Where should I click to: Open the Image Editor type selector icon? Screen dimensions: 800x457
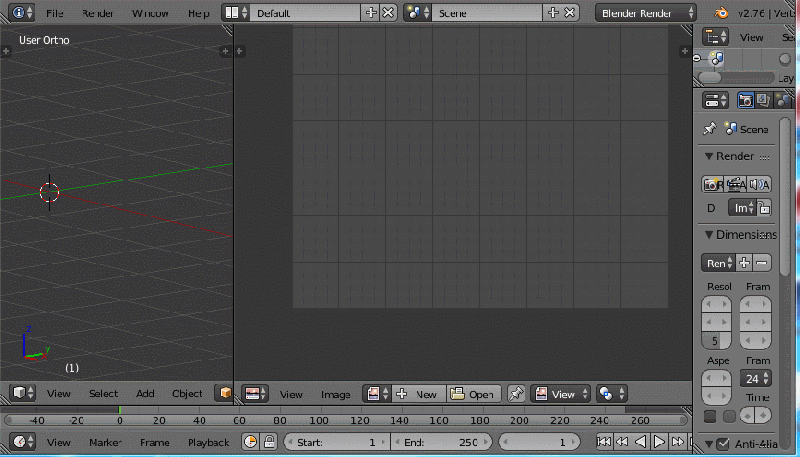pos(256,394)
